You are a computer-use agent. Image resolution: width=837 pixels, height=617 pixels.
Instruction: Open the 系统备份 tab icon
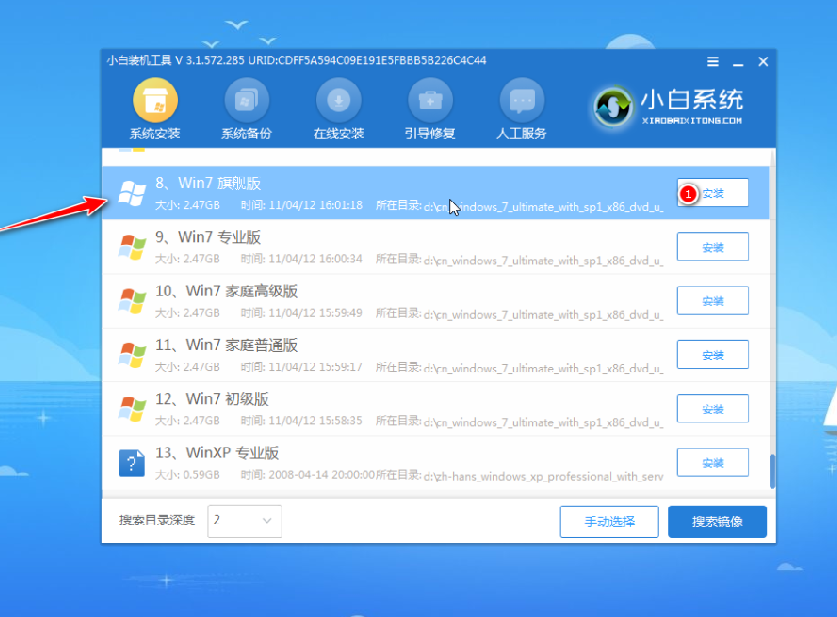246,100
